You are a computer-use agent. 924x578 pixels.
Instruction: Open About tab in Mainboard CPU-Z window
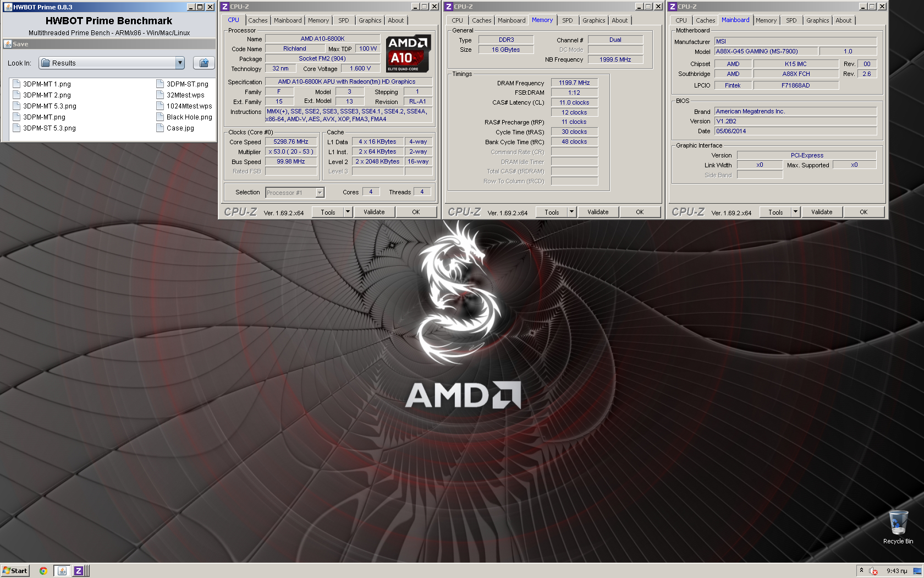click(844, 20)
